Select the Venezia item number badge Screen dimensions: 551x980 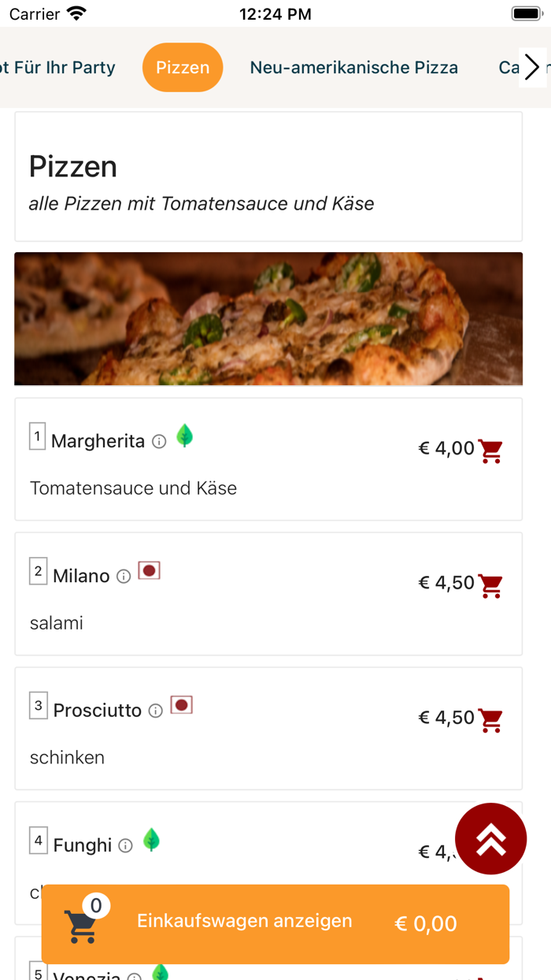click(x=38, y=974)
